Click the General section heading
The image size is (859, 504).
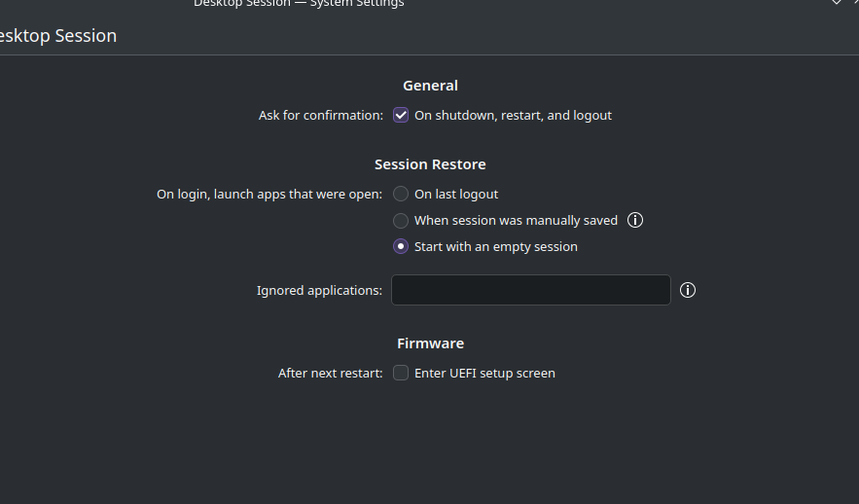click(430, 86)
